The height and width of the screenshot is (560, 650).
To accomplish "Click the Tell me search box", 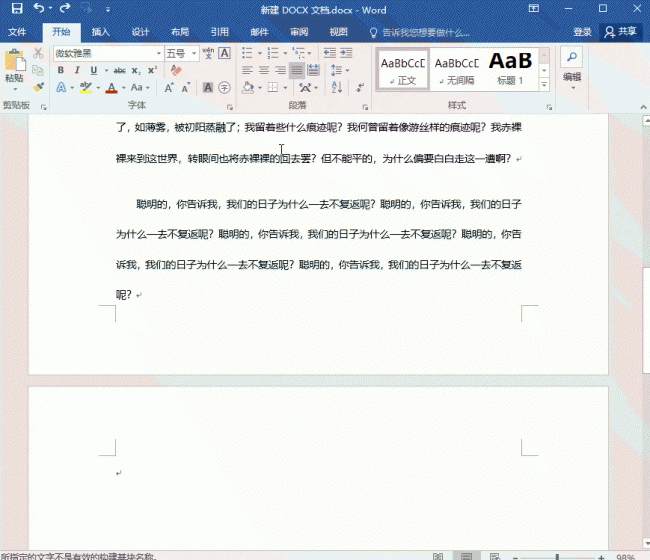I will click(420, 32).
